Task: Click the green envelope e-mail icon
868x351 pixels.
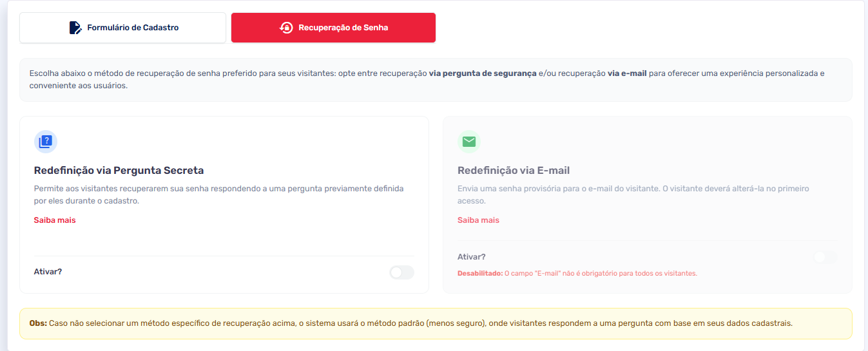Action: coord(468,141)
